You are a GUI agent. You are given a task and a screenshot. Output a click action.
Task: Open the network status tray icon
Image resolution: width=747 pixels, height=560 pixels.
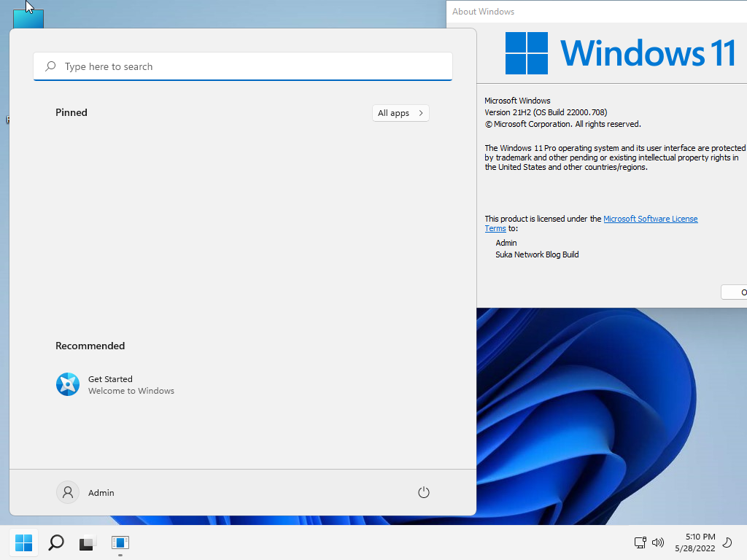[640, 542]
